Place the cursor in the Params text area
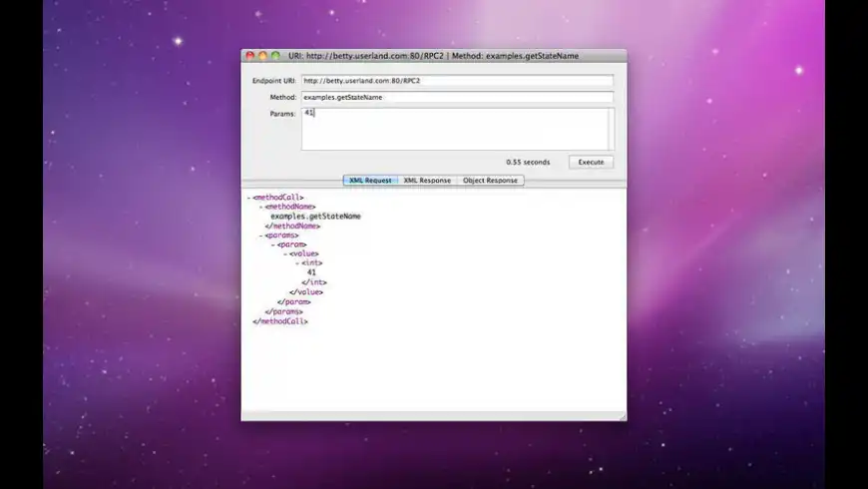This screenshot has height=489, width=868. coord(457,129)
